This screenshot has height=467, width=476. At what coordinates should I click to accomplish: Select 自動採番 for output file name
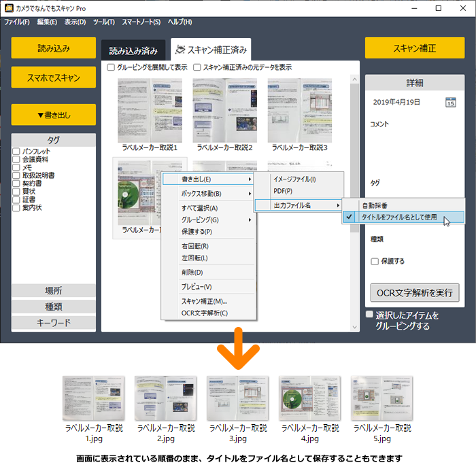pos(375,205)
